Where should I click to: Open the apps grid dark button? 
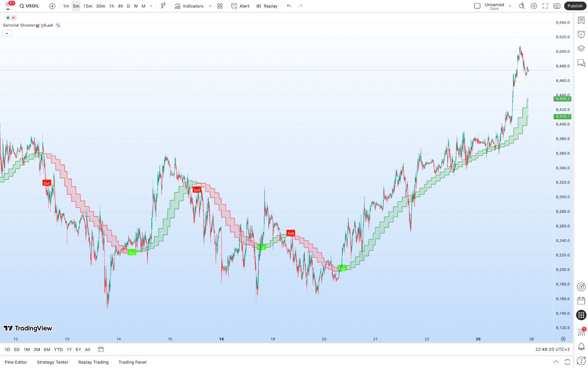click(x=581, y=315)
